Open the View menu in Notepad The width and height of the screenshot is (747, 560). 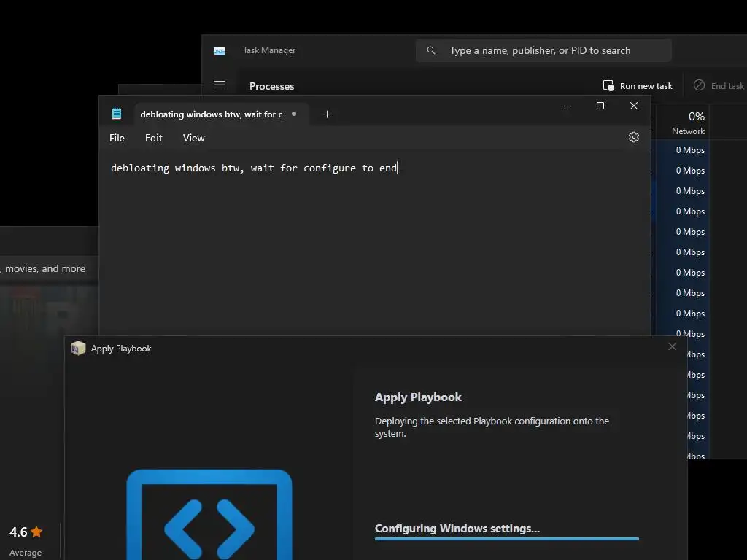click(193, 138)
